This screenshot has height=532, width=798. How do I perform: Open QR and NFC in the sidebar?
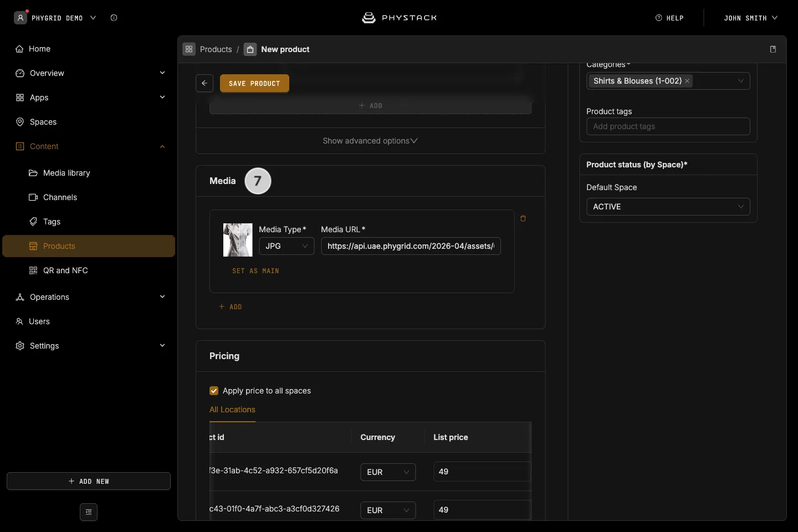point(89,270)
